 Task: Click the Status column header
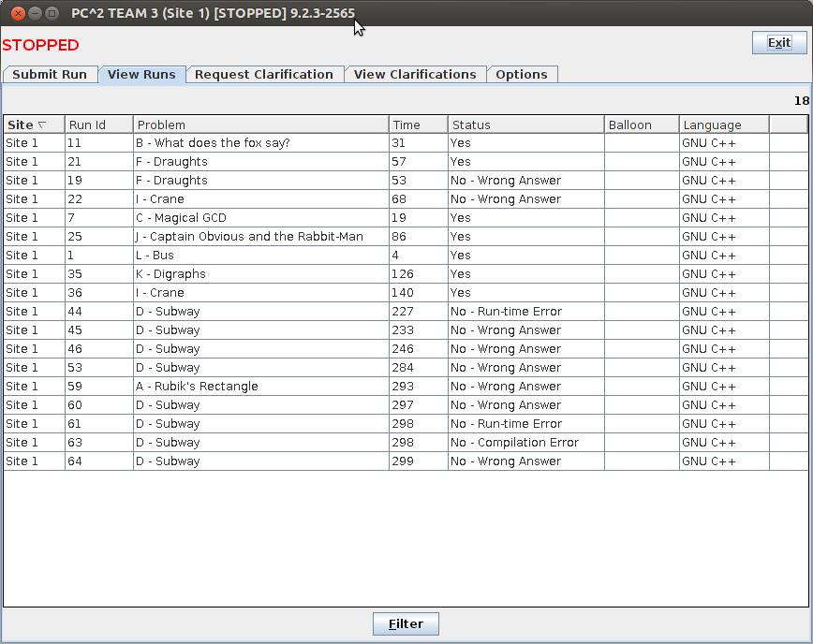click(x=525, y=124)
